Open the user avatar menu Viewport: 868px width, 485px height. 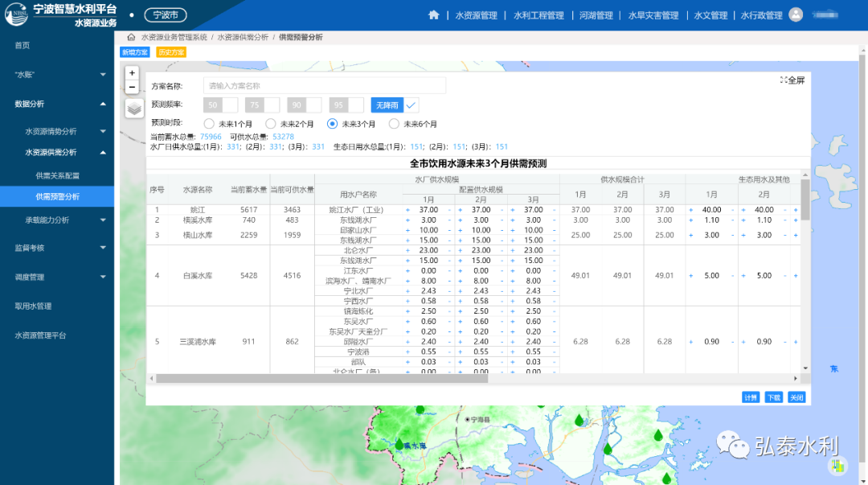pos(796,14)
